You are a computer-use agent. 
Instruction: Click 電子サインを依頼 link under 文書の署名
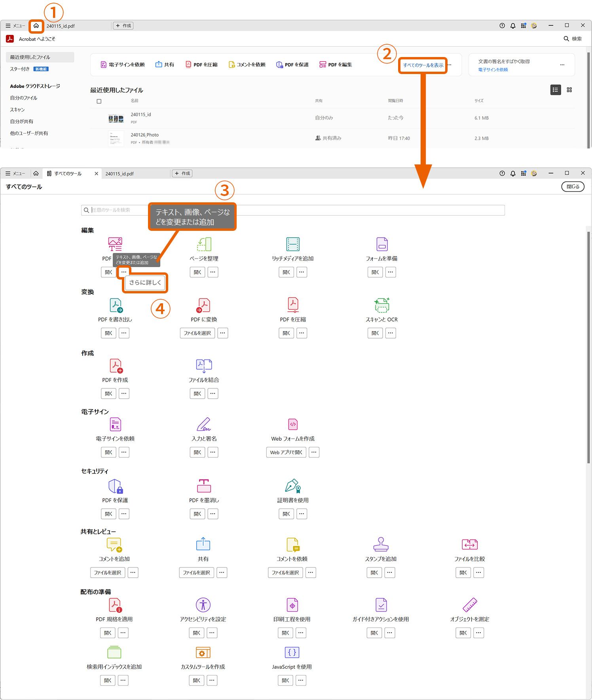point(493,70)
